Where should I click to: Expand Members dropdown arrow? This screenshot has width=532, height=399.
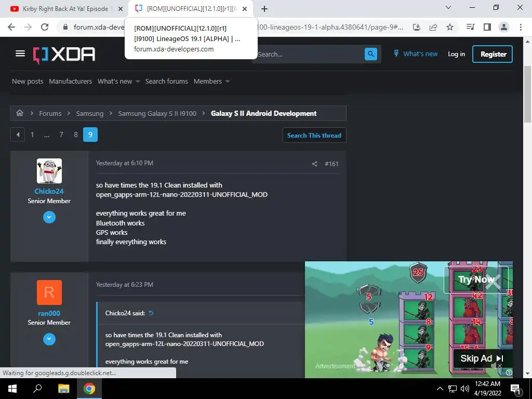pyautogui.click(x=228, y=82)
